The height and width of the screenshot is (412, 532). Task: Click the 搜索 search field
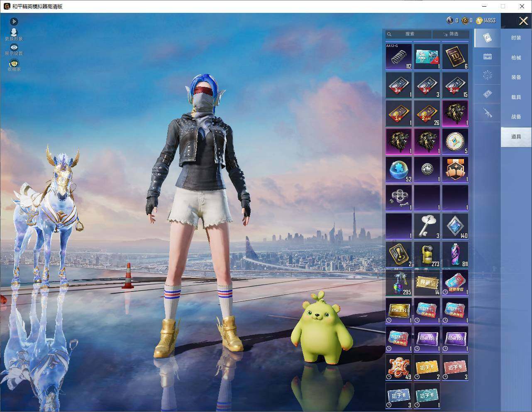409,34
